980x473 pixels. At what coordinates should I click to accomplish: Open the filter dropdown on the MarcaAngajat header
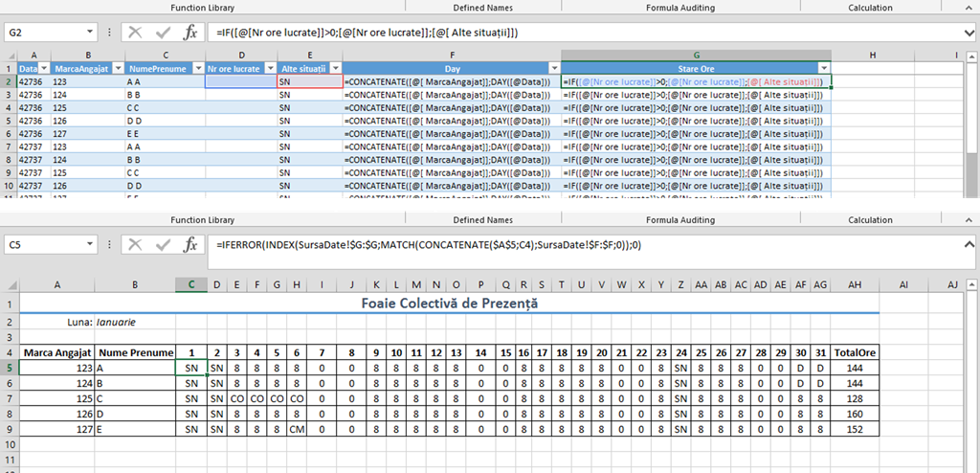point(118,69)
